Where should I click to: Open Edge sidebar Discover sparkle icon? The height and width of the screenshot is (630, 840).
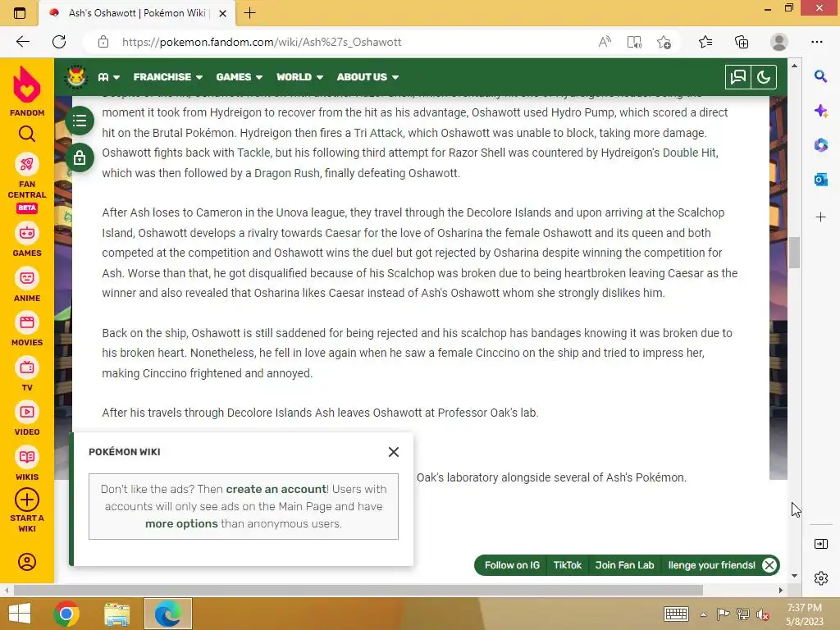click(820, 111)
